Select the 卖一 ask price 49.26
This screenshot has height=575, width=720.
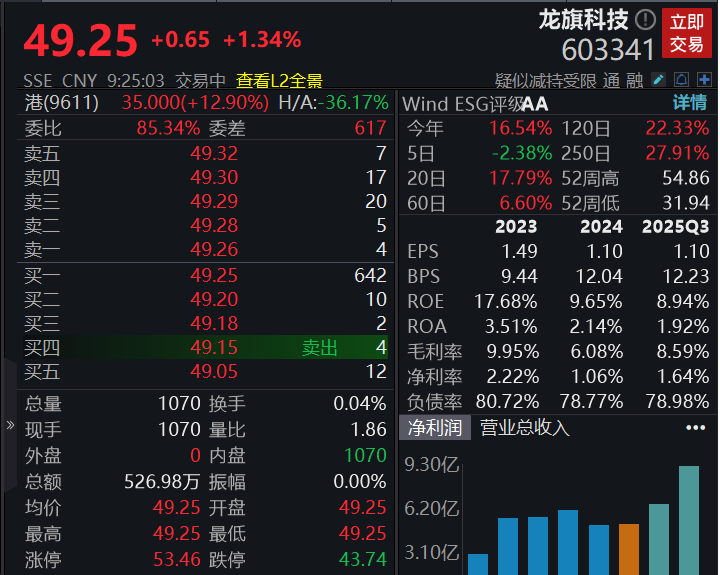(x=214, y=250)
